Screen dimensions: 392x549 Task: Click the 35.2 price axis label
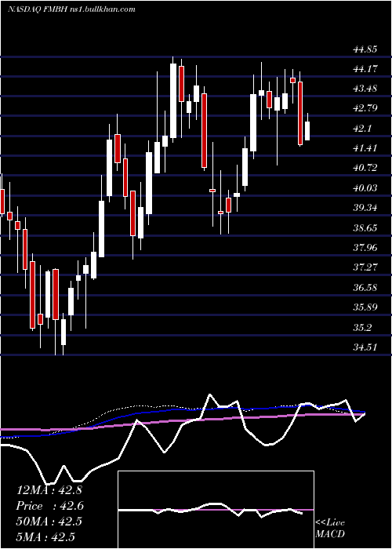(x=362, y=328)
